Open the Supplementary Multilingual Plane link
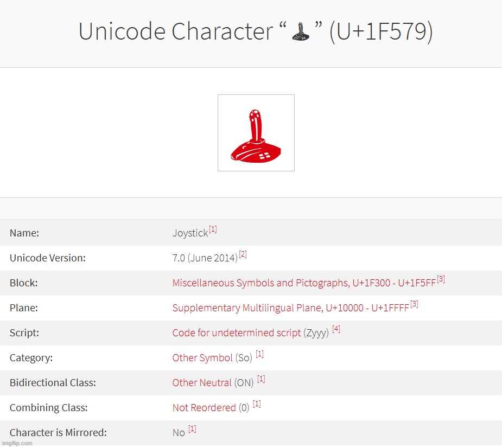 (290, 308)
